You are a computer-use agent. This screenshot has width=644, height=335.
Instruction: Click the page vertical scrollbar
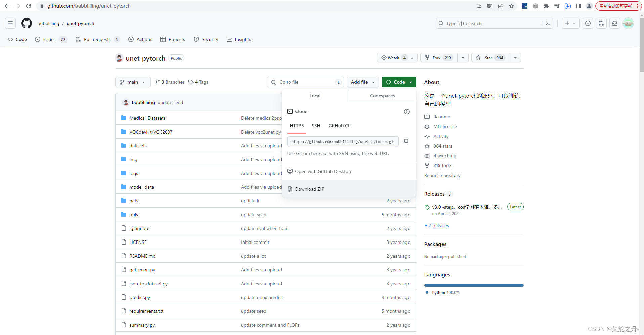(x=641, y=45)
